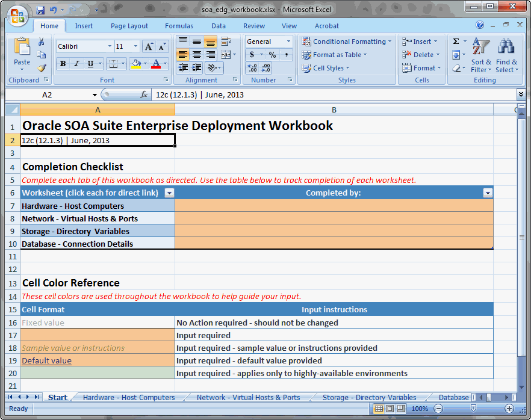
Task: Increase indent in Alignment group
Action: 196,67
